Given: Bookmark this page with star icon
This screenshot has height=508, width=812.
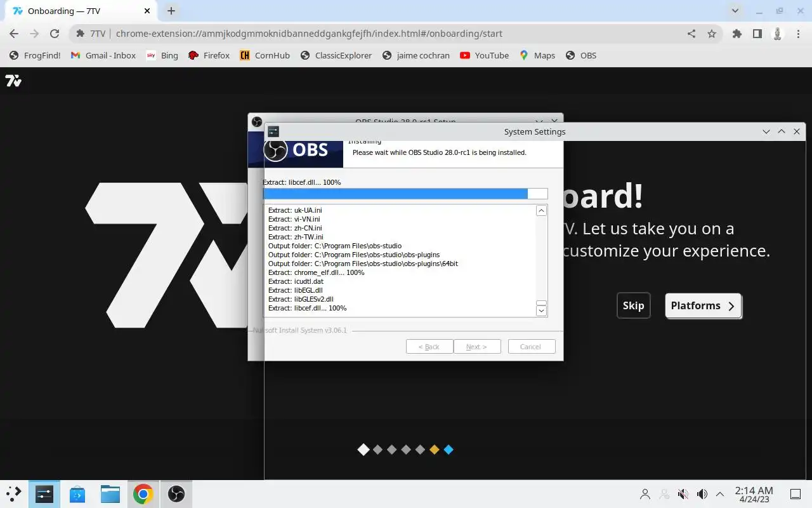Looking at the screenshot, I should 712,34.
